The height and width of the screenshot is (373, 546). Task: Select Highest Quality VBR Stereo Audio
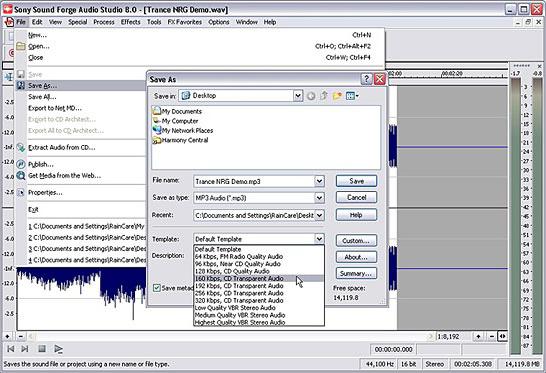tap(259, 322)
